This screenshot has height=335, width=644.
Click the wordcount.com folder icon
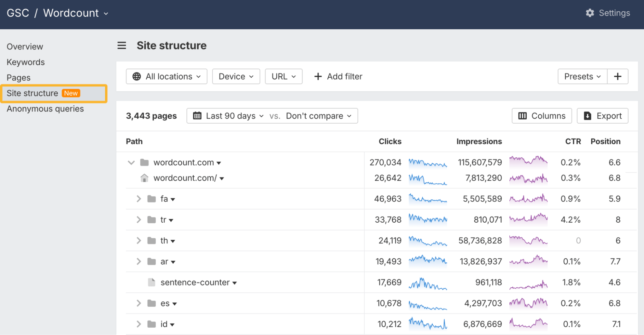144,162
